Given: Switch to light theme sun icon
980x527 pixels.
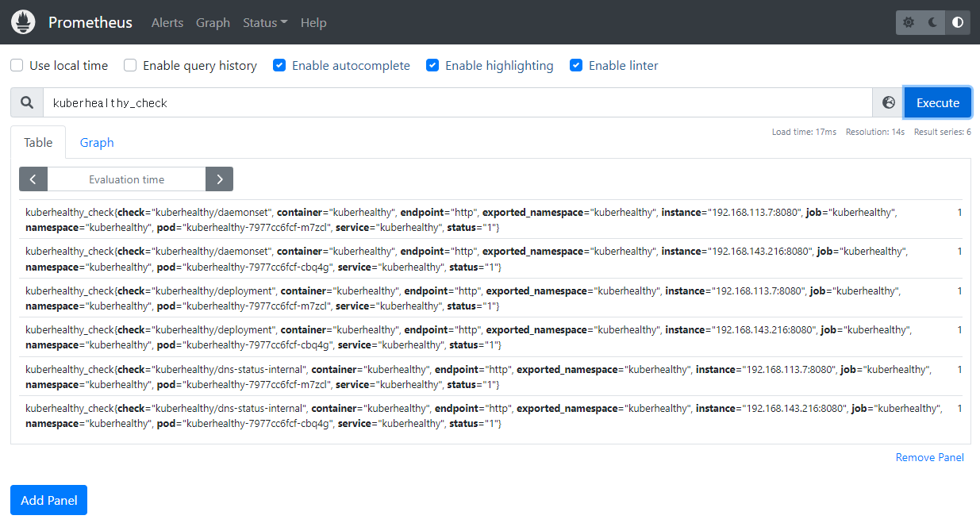Looking at the screenshot, I should (x=909, y=22).
